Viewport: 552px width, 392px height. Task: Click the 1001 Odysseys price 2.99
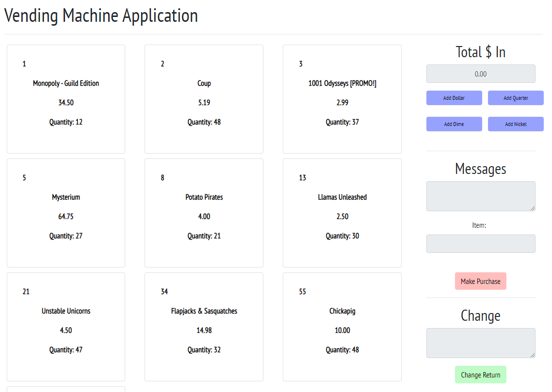342,103
